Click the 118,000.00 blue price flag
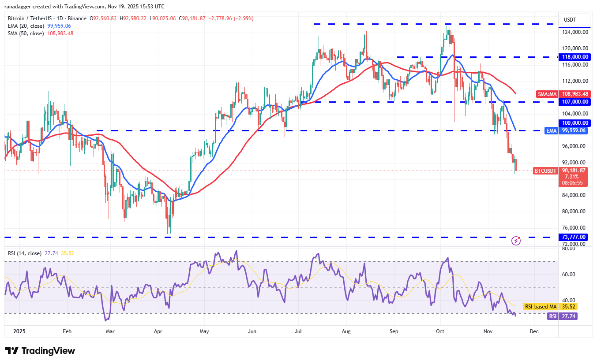597x364 pixels. pos(574,57)
